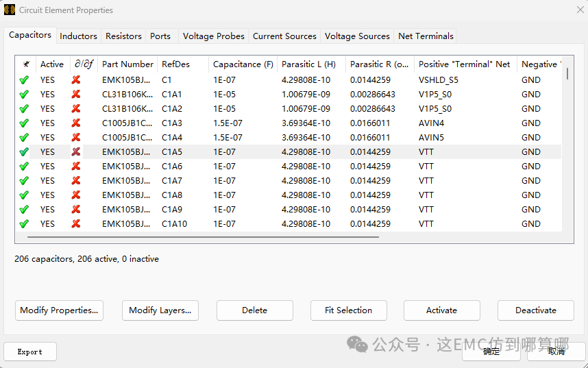Click the vertical scrollbar of the table

[x=567, y=73]
